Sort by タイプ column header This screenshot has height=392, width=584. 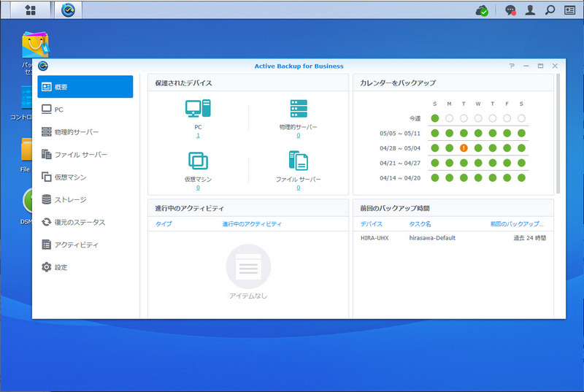[164, 223]
